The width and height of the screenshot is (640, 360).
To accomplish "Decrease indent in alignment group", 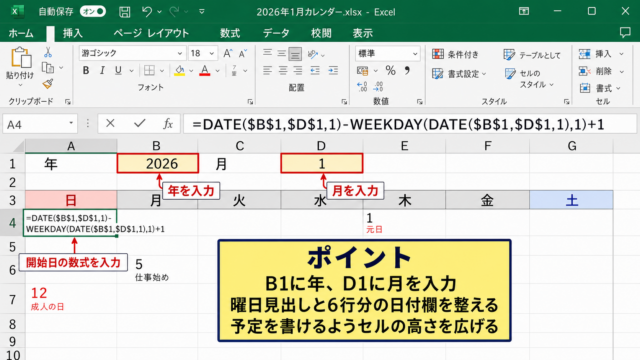I will point(315,71).
